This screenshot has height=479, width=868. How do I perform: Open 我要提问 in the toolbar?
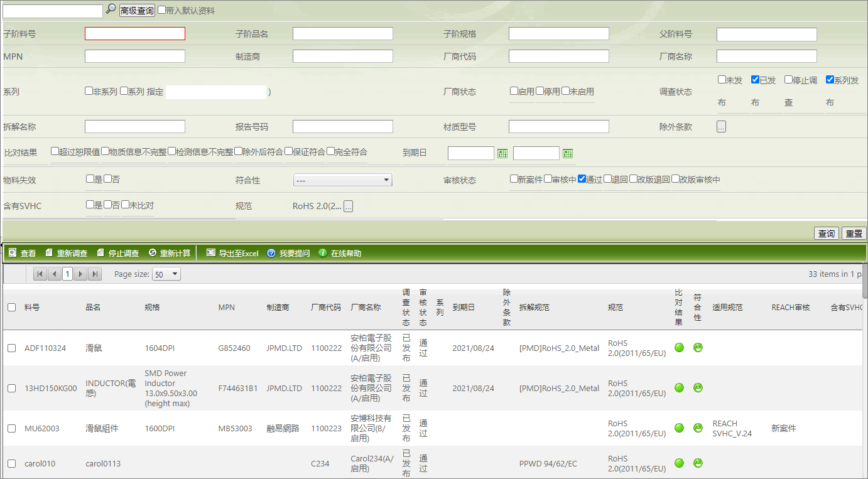click(288, 253)
